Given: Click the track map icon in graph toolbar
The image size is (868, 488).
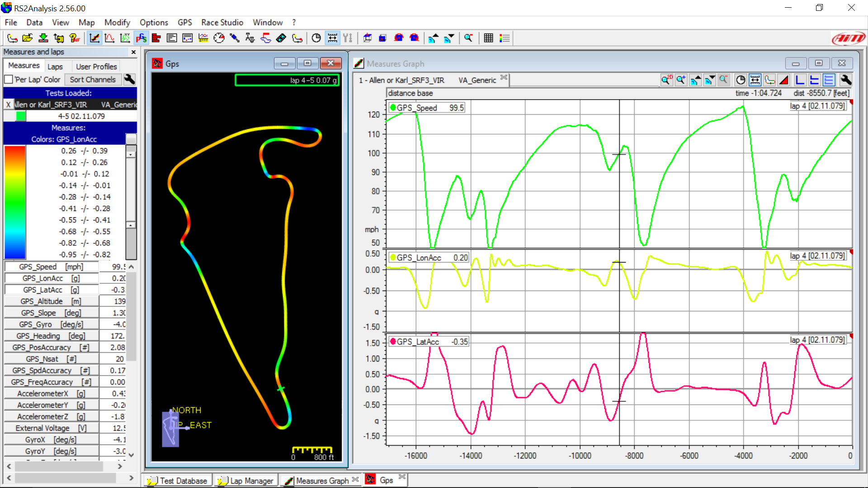Looking at the screenshot, I should coord(769,80).
